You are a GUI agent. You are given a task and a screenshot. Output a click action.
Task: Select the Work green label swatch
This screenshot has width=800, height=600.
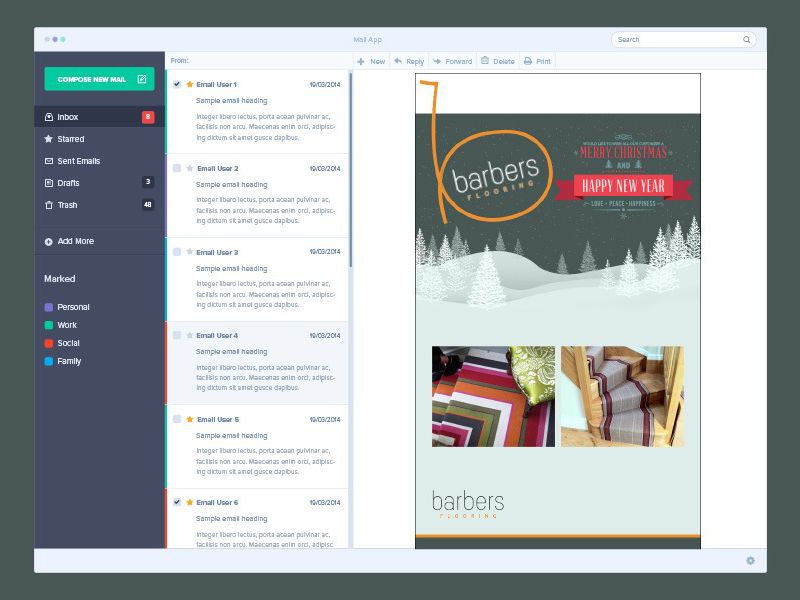(x=49, y=325)
